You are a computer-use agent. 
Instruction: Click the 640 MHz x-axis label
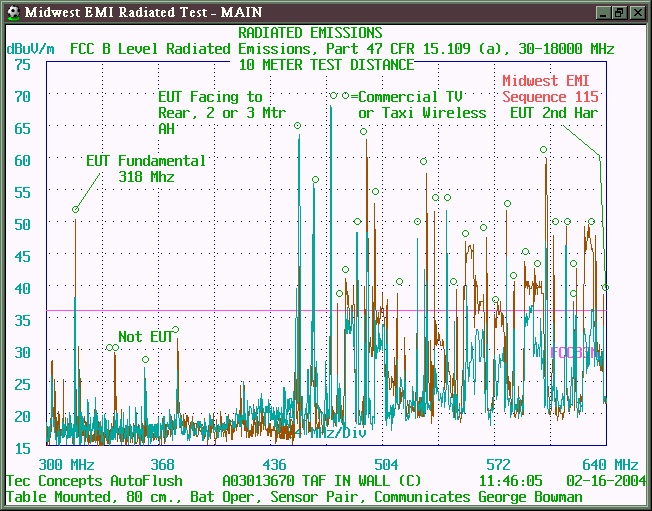pos(610,465)
